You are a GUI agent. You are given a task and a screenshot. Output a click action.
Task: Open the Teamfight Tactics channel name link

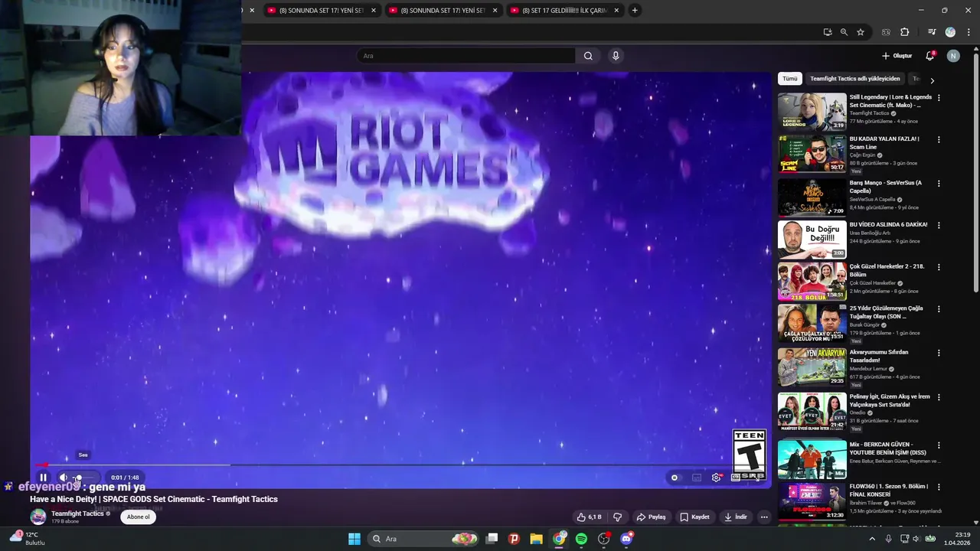coord(77,514)
